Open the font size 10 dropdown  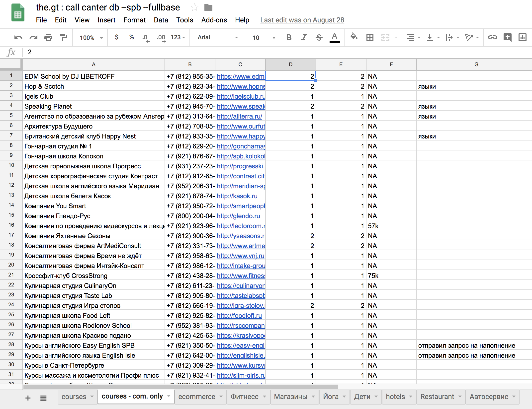pos(264,38)
